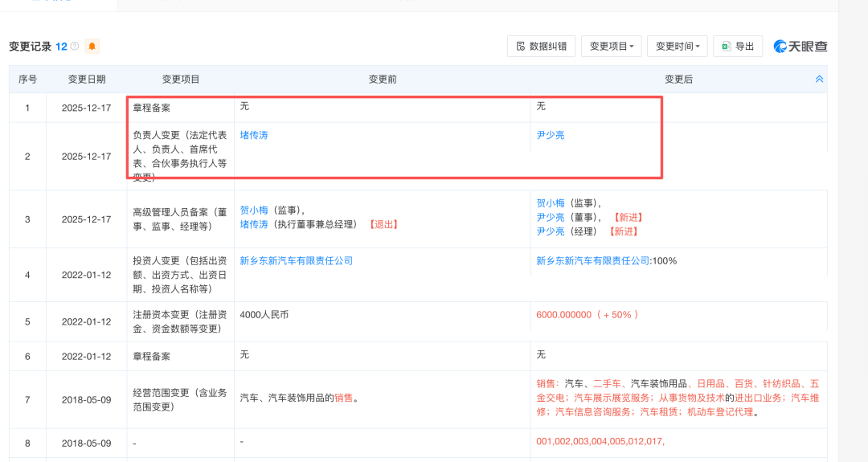Click the 天眼查 logo
Image resolution: width=868 pixels, height=462 pixels.
pos(800,47)
